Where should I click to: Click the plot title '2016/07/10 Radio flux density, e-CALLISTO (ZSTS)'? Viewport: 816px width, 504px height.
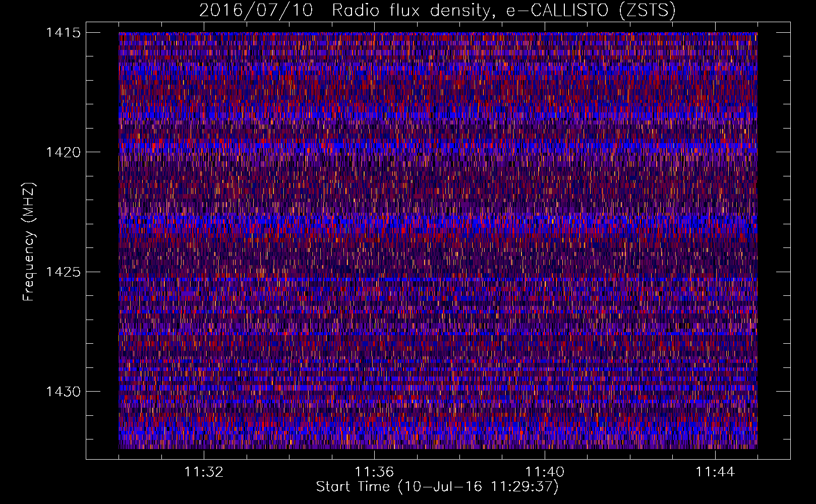tap(437, 10)
